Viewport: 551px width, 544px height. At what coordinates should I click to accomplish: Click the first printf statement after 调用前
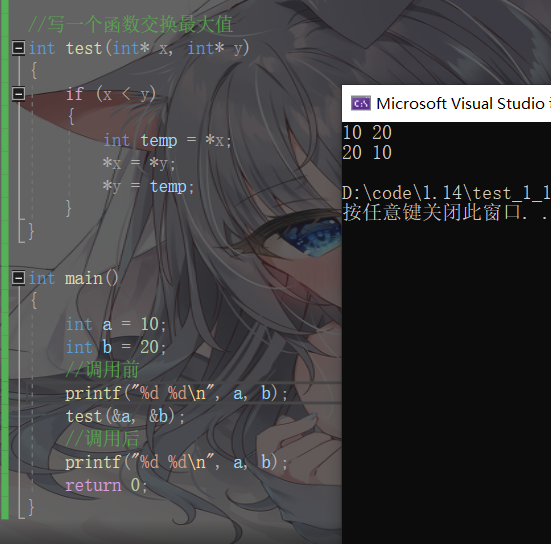click(176, 393)
